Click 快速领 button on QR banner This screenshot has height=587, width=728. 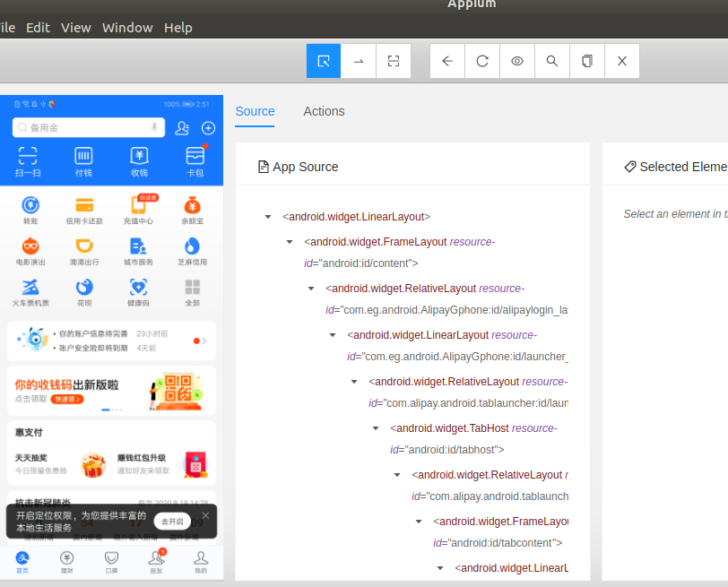tap(67, 399)
